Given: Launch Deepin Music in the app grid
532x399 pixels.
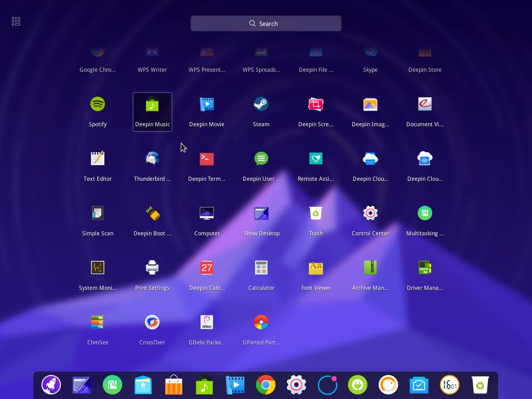Looking at the screenshot, I should pos(152,104).
